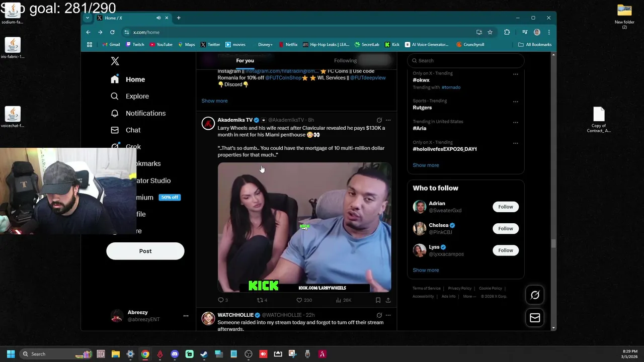This screenshot has width=644, height=362.
Task: Open Home in the X sidebar
Action: coord(128,79)
